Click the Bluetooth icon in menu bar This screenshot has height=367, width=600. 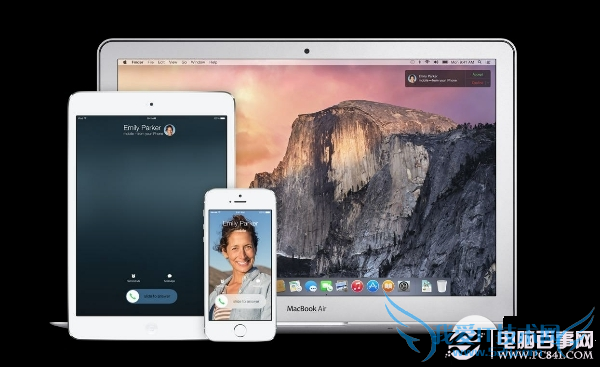click(419, 62)
